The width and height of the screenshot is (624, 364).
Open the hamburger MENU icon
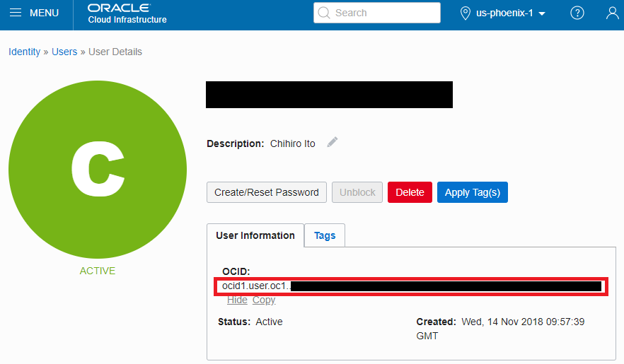click(x=16, y=13)
